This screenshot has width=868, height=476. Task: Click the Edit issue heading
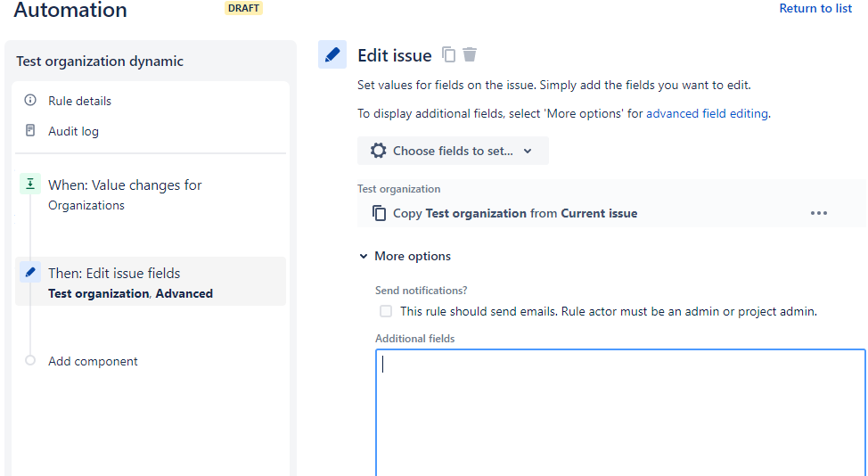pyautogui.click(x=395, y=55)
